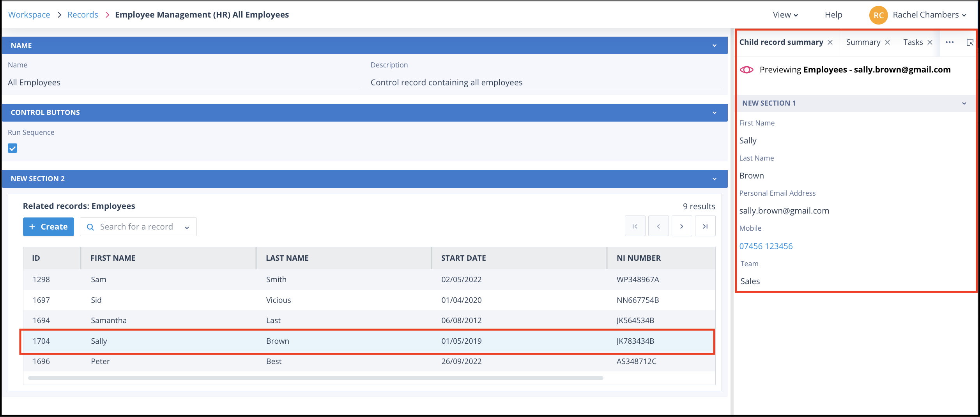
Task: Collapse the NAME section
Action: pyautogui.click(x=715, y=46)
